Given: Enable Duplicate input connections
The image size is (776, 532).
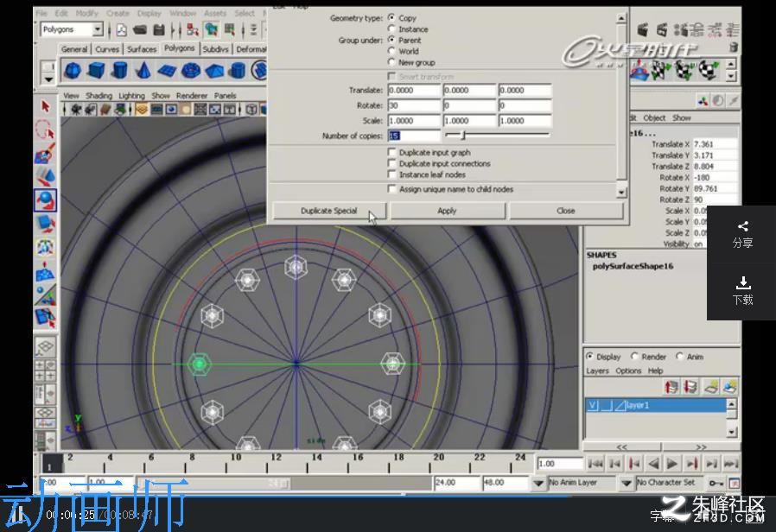Looking at the screenshot, I should click(392, 163).
